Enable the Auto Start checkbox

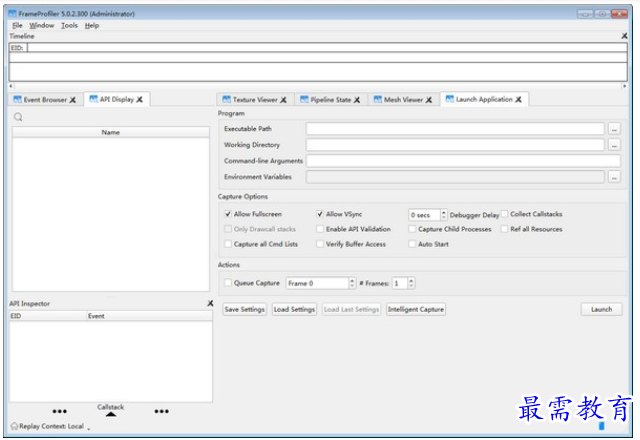point(412,244)
